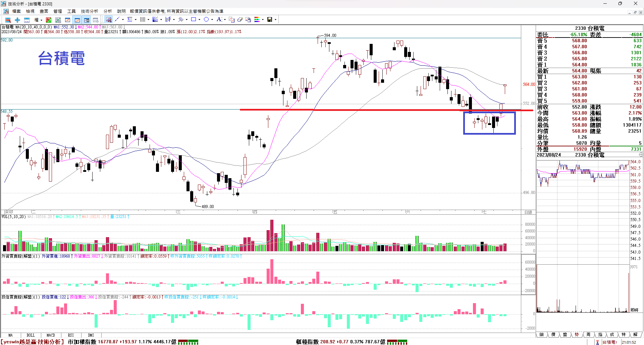Select the horizontal levels drawing tool

(130, 20)
